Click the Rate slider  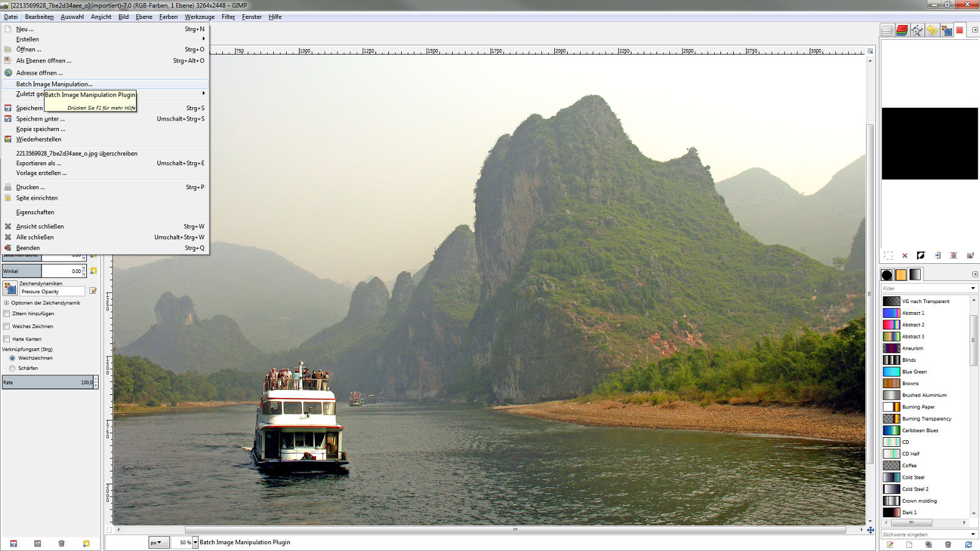[49, 382]
